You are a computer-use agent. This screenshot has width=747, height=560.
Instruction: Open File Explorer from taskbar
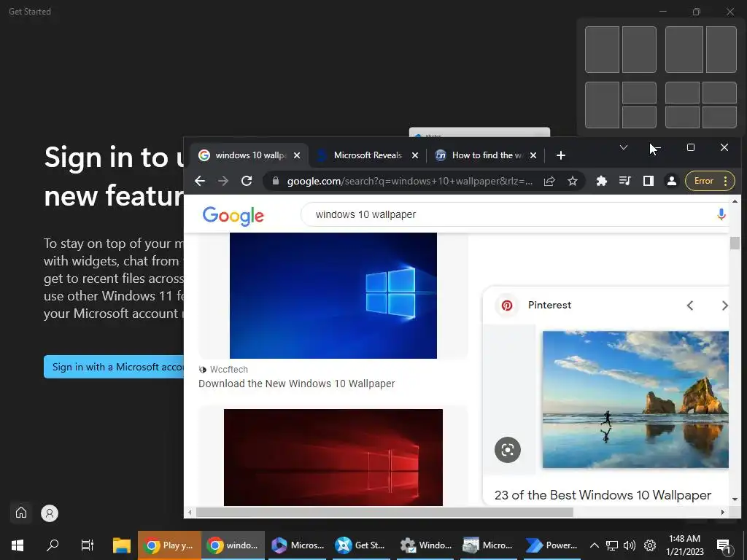122,545
